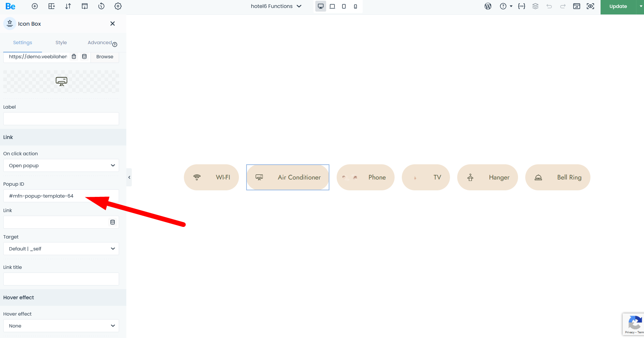Click the preview eye icon
Viewport: 644px width, 338px height.
pyautogui.click(x=590, y=6)
